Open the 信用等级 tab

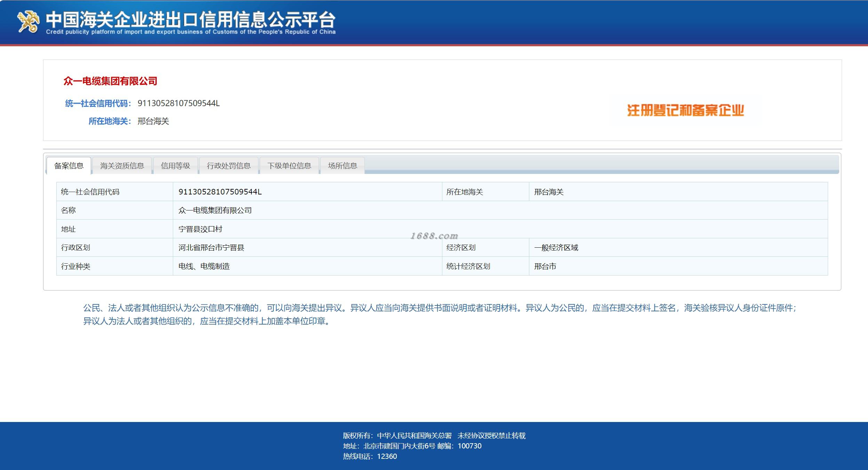(x=175, y=166)
